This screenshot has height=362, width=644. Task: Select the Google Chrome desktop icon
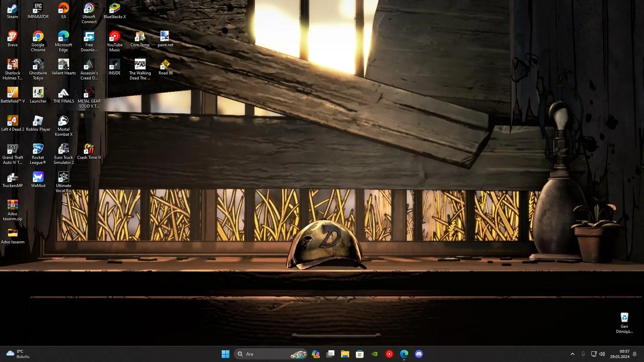38,41
